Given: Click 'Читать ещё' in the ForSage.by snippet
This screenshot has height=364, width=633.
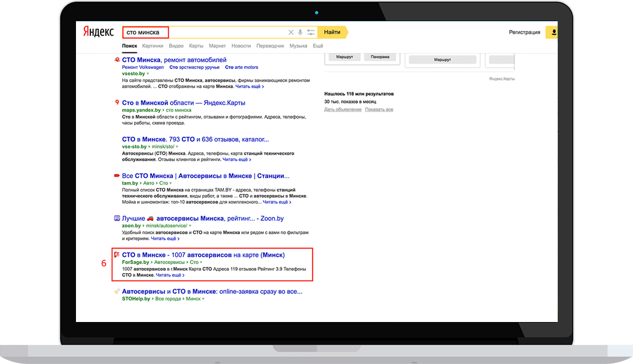Looking at the screenshot, I should pos(170,275).
